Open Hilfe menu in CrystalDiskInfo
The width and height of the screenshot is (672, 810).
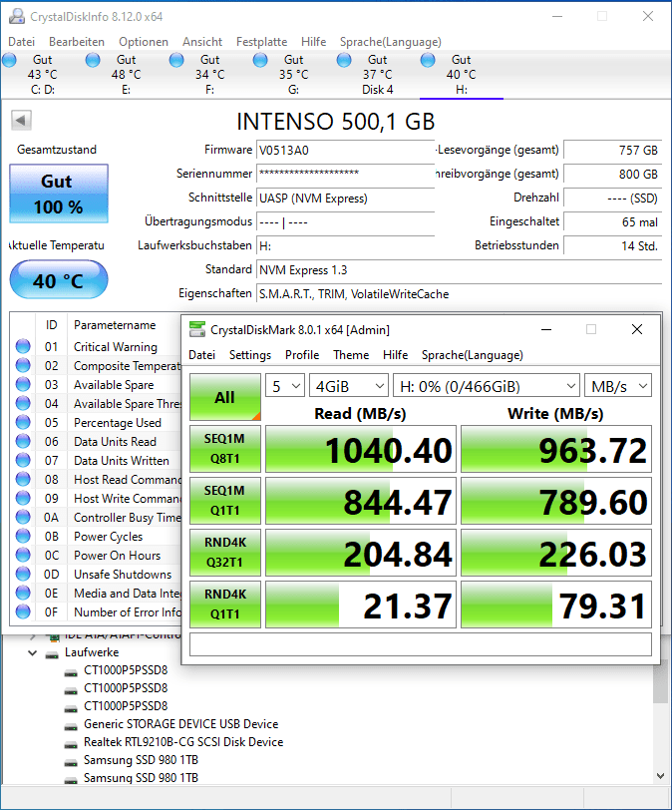tap(314, 42)
